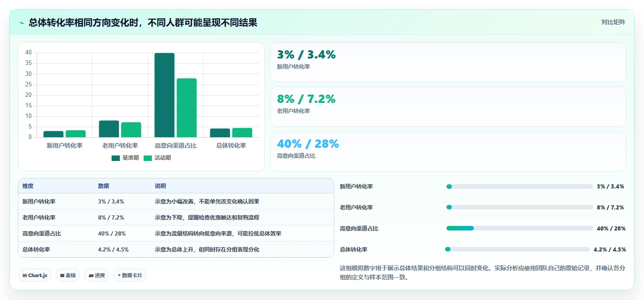This screenshot has width=644, height=300.
Task: Click the 高意向渠道占比 label in third card
Action: pyautogui.click(x=296, y=156)
